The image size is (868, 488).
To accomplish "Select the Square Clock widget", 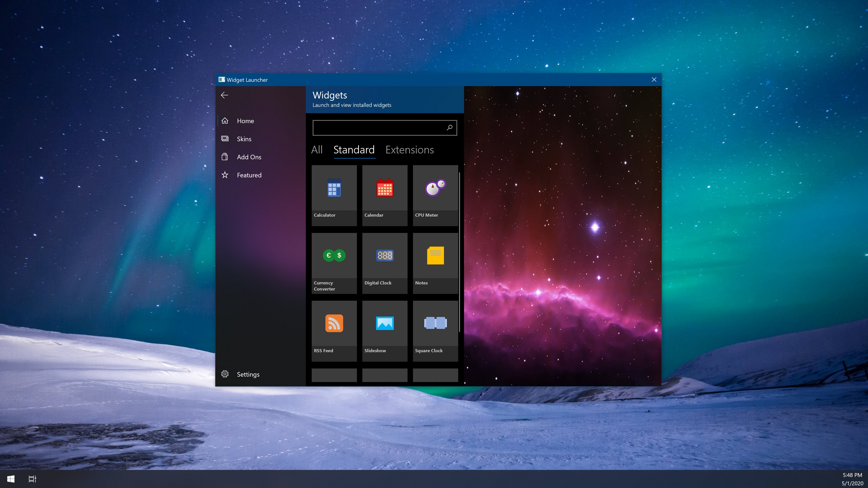I will 435,331.
